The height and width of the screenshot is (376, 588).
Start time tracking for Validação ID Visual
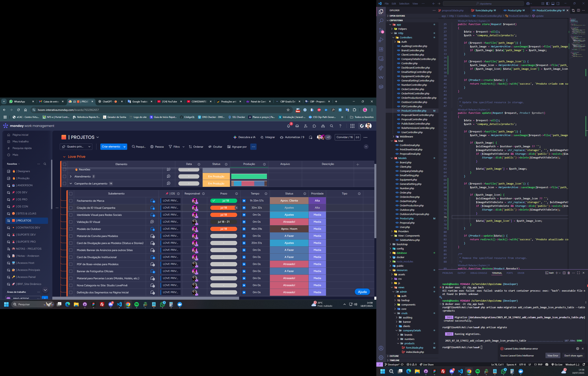coord(244,222)
